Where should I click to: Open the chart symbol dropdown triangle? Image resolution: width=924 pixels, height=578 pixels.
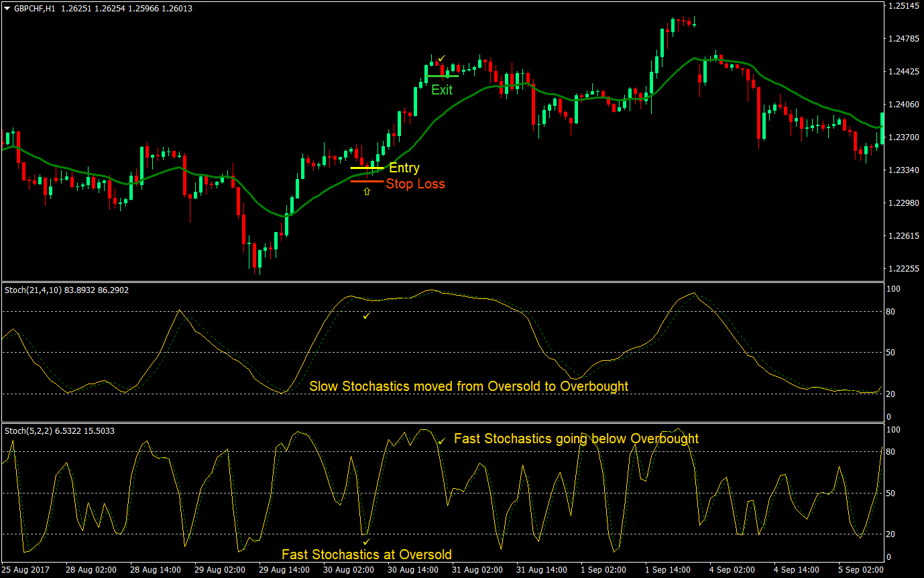(x=7, y=9)
